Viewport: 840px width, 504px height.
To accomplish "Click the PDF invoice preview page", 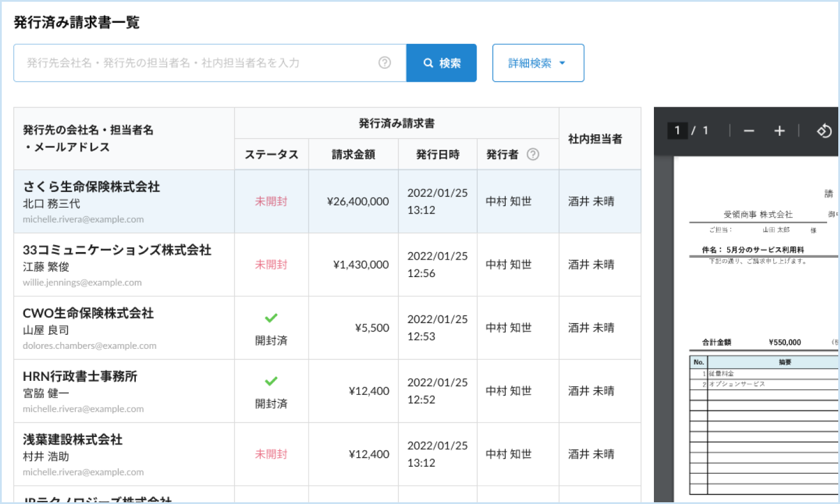I will [x=757, y=330].
